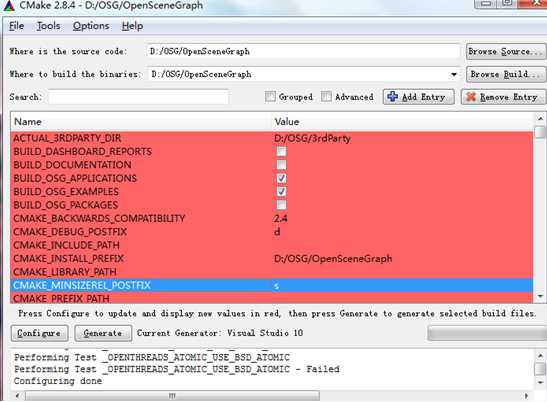Click the Configure button
Screen dimensions: 547x402
[39, 333]
